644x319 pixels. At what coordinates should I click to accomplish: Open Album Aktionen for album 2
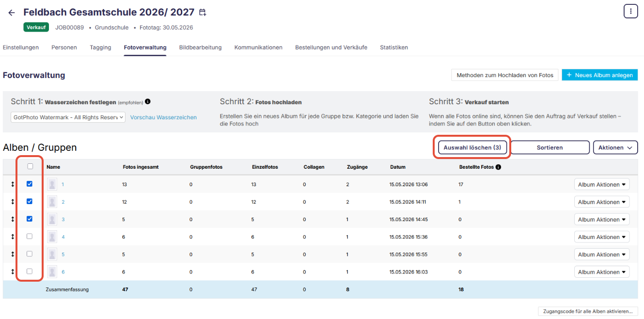click(x=602, y=202)
